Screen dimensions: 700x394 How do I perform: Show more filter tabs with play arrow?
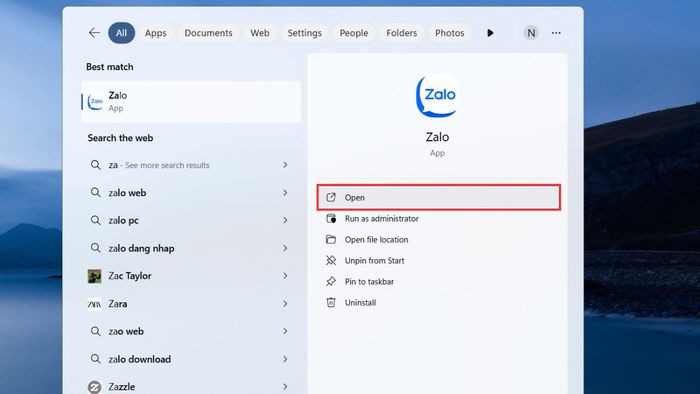(x=490, y=33)
